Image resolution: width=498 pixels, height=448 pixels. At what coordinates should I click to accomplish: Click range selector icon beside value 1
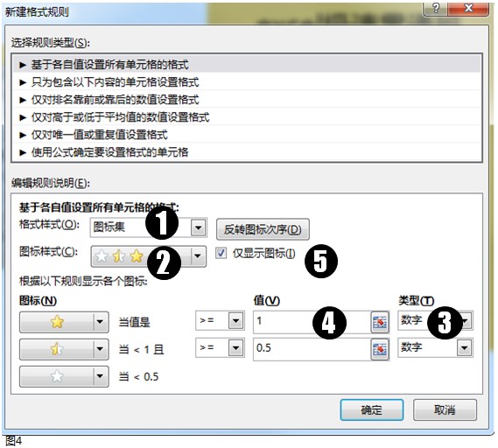(380, 322)
